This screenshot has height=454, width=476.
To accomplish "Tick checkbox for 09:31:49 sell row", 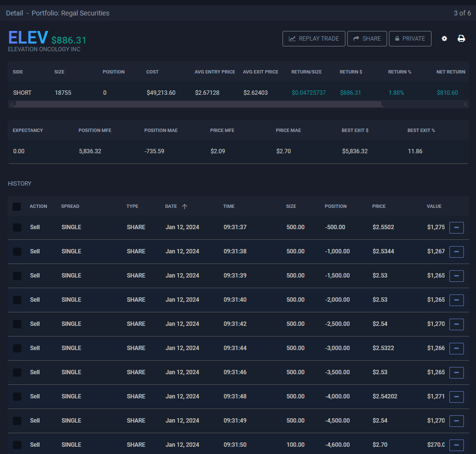I will (x=17, y=421).
